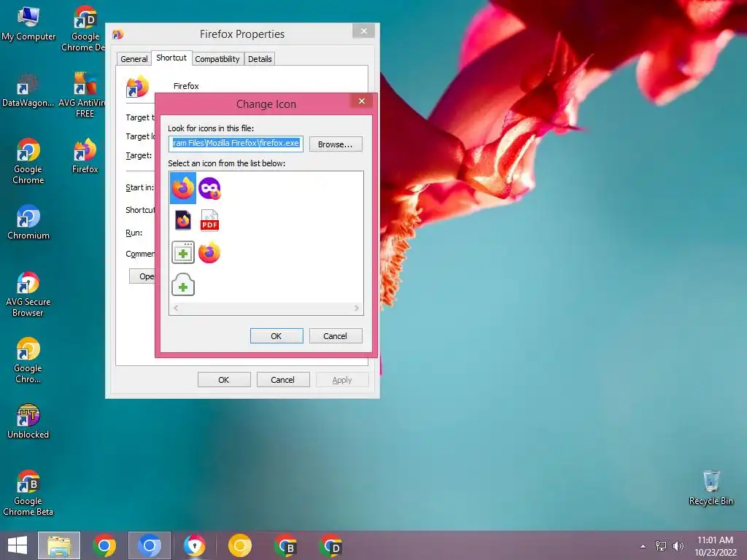Open AVG AntiVirus FREE desktop shortcut
This screenshot has width=747, height=560.
[x=85, y=96]
